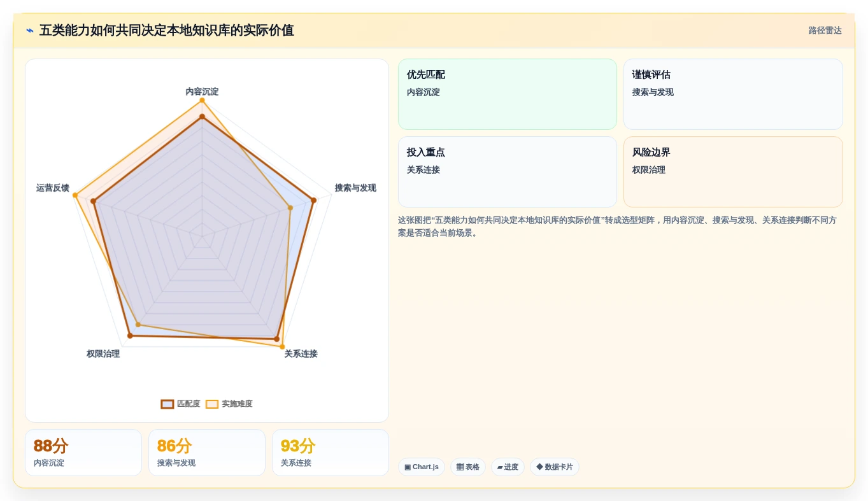Click the 88分 内容沉淀 score card
Screen dimensions: 868x501
click(83, 453)
